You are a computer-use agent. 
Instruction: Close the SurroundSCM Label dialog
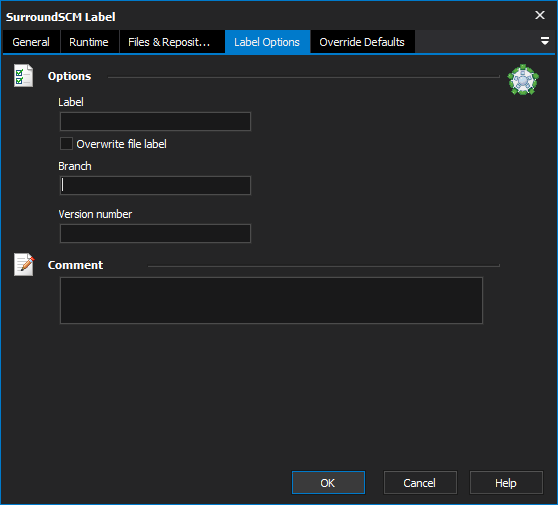540,15
